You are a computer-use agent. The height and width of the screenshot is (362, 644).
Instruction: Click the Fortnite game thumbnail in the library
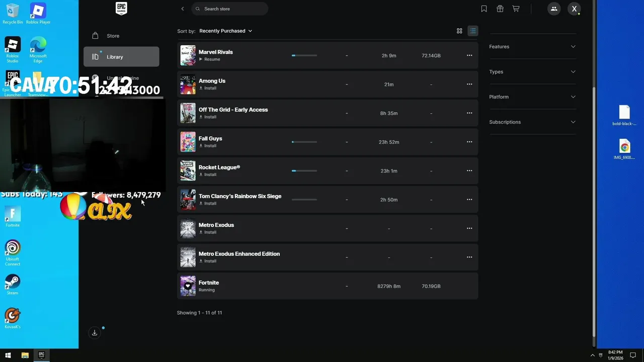[188, 286]
